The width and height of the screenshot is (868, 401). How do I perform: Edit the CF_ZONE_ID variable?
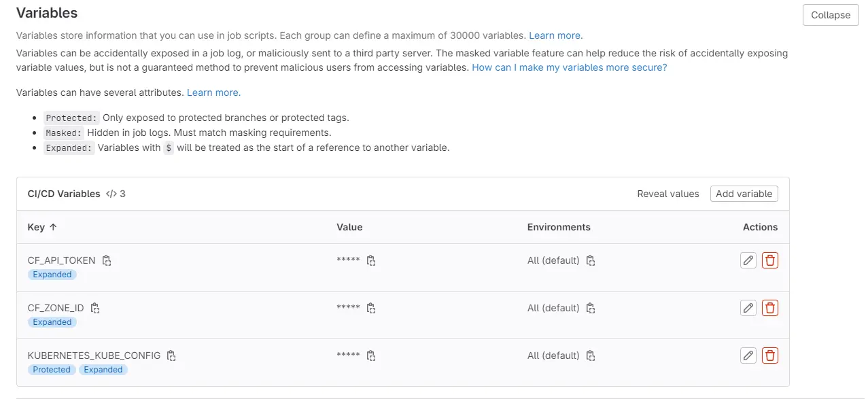pyautogui.click(x=748, y=308)
